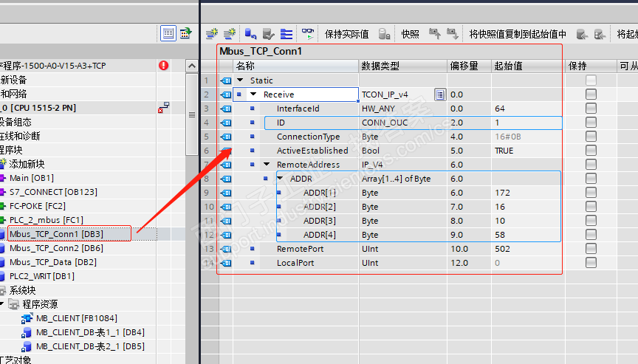Image resolution: width=638 pixels, height=364 pixels.
Task: Click the ID start value cell
Action: tap(527, 123)
